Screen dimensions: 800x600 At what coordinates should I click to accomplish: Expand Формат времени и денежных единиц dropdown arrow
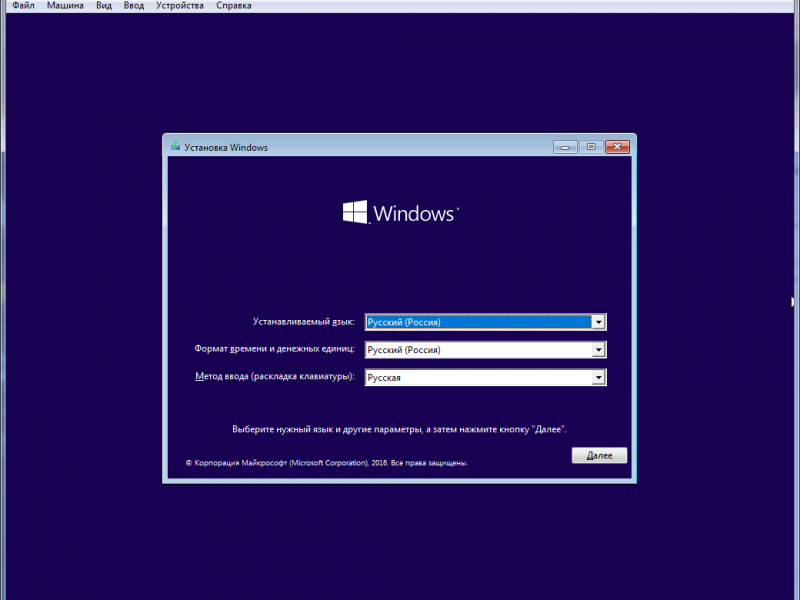coord(598,349)
